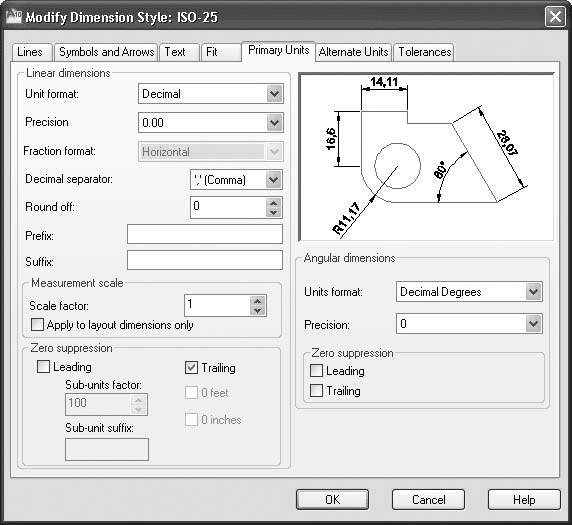Enable Leading zero suppression for angular dimensions

click(316, 371)
